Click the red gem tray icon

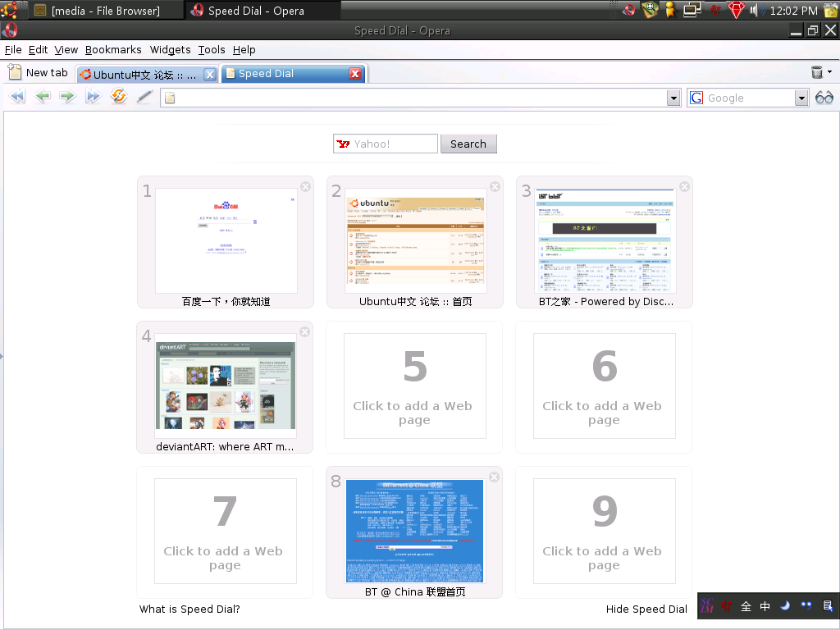click(736, 10)
